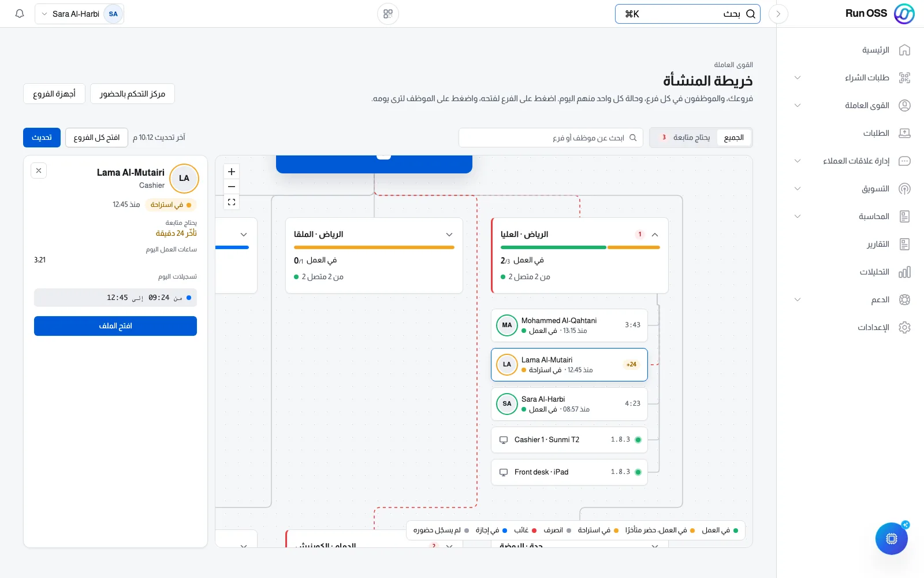Open the apps grid icon in header
This screenshot has height=578, width=924.
[x=388, y=14]
